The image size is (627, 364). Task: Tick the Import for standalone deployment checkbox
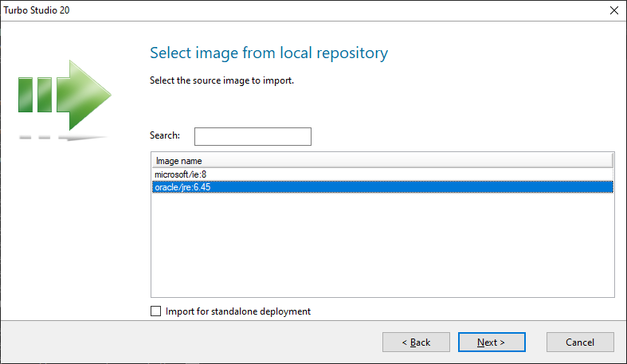point(155,311)
